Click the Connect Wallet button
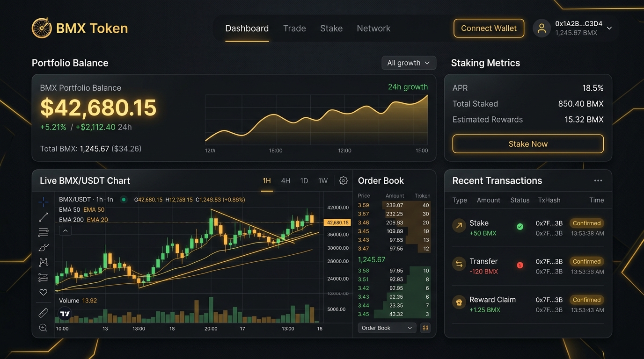The width and height of the screenshot is (644, 359). click(x=489, y=28)
